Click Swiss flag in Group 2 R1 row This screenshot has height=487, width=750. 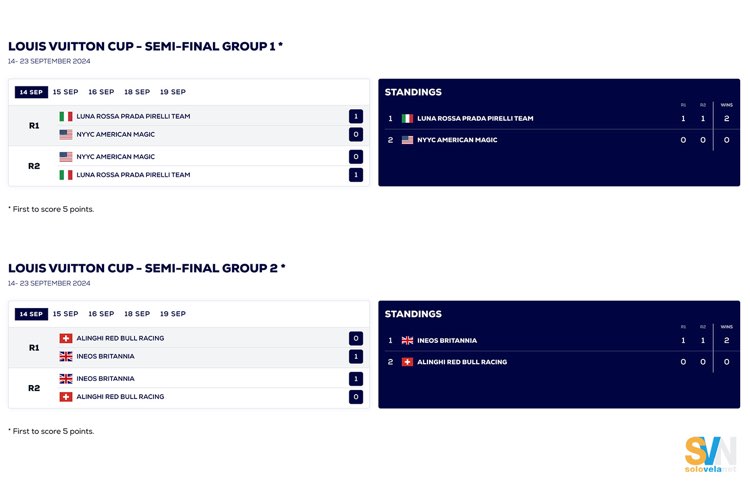point(66,339)
